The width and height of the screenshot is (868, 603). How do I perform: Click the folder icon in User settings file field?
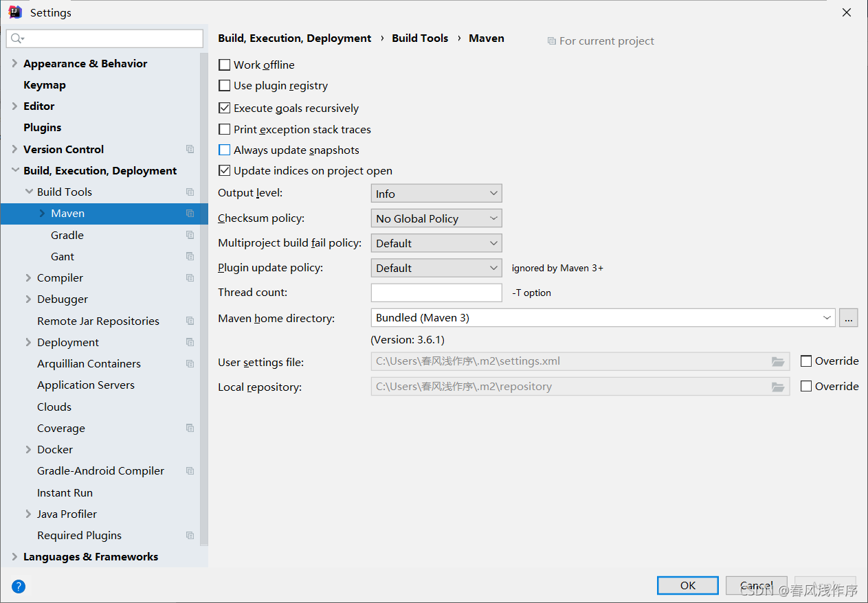point(778,361)
